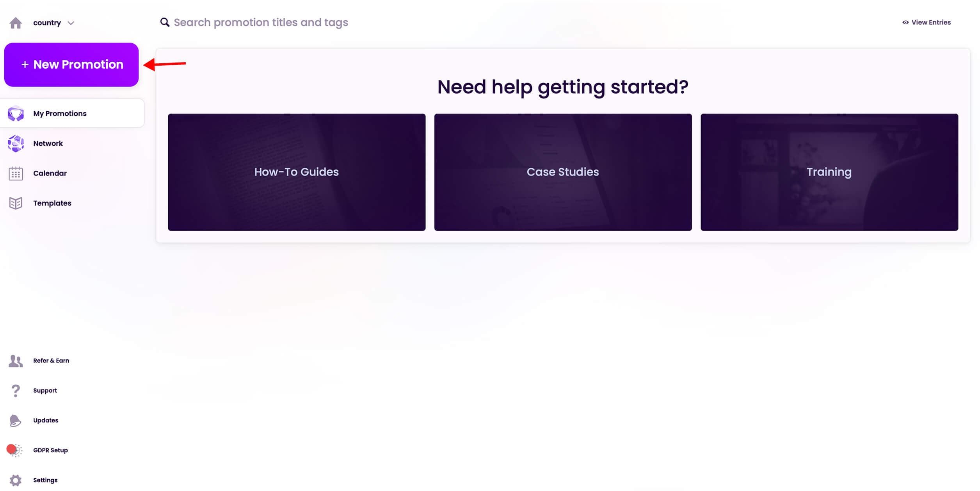The width and height of the screenshot is (980, 491).
Task: Click the GDPR Setup indicator icon
Action: (x=15, y=450)
